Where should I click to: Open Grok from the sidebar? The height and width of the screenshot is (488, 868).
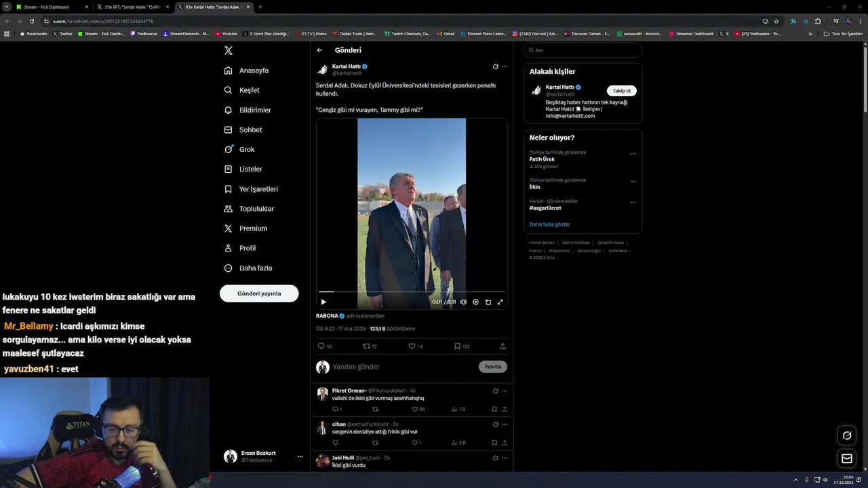point(239,149)
